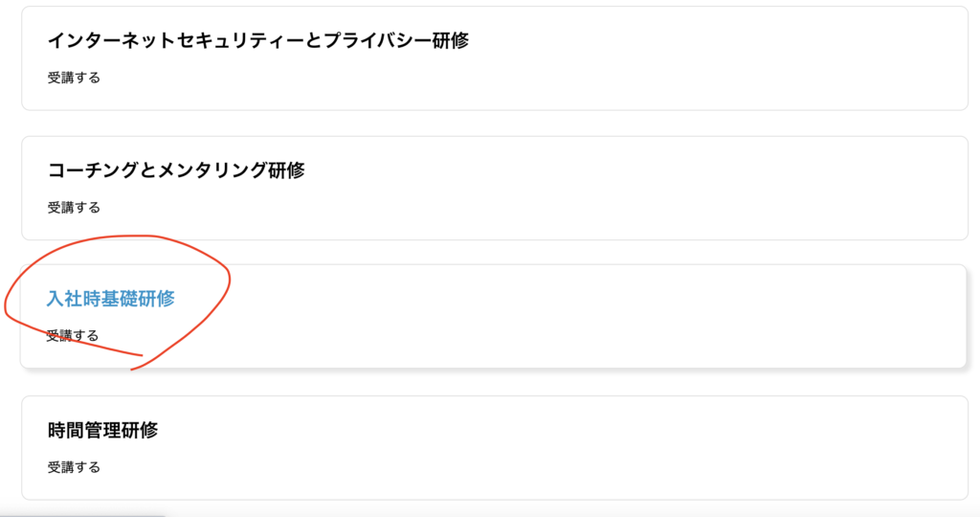Open コーチングとメンタリング研修 course title

(175, 170)
